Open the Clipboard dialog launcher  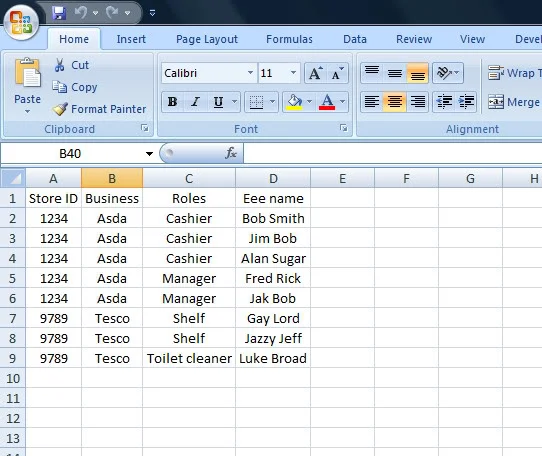pyautogui.click(x=145, y=129)
